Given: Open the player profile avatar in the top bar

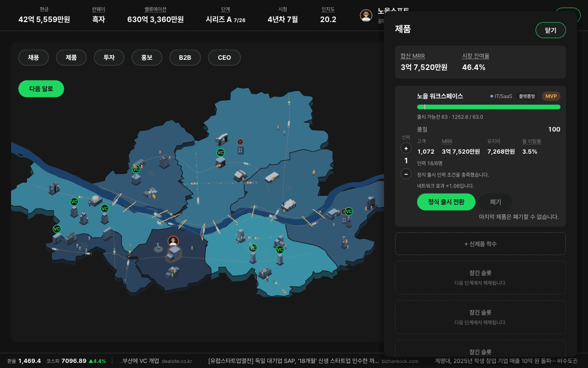Looking at the screenshot, I should click(x=366, y=15).
